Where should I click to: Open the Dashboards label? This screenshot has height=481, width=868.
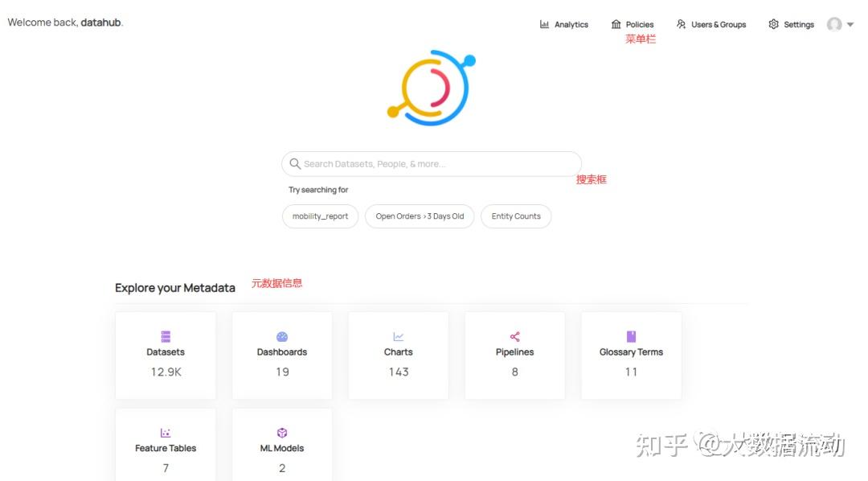(282, 351)
